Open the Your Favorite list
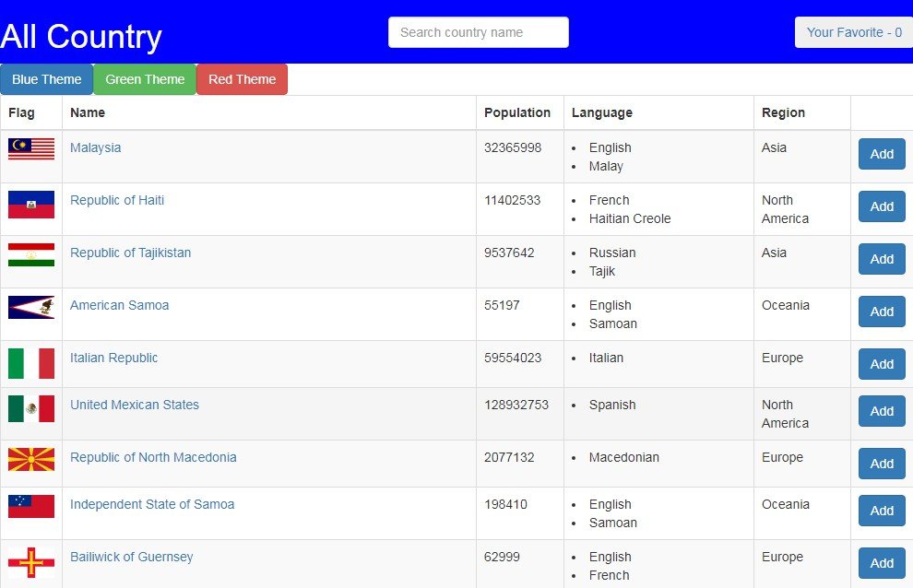913x588 pixels. pyautogui.click(x=853, y=32)
